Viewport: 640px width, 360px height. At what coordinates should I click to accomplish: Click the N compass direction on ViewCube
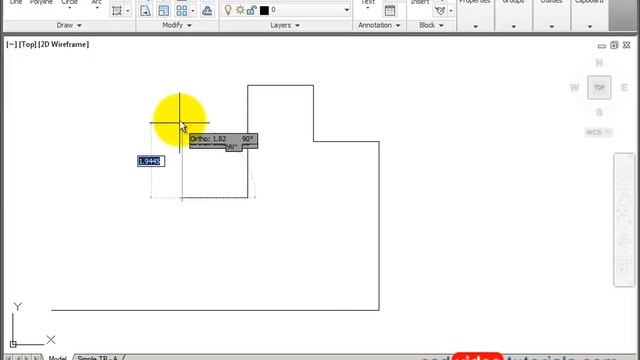599,63
